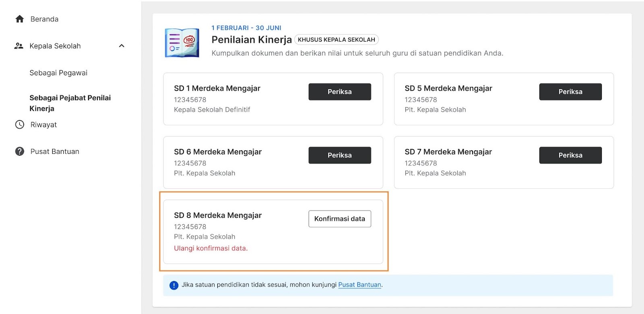Click the SD 1 Merdeka Mengajar title
This screenshot has height=314, width=644.
coord(217,88)
